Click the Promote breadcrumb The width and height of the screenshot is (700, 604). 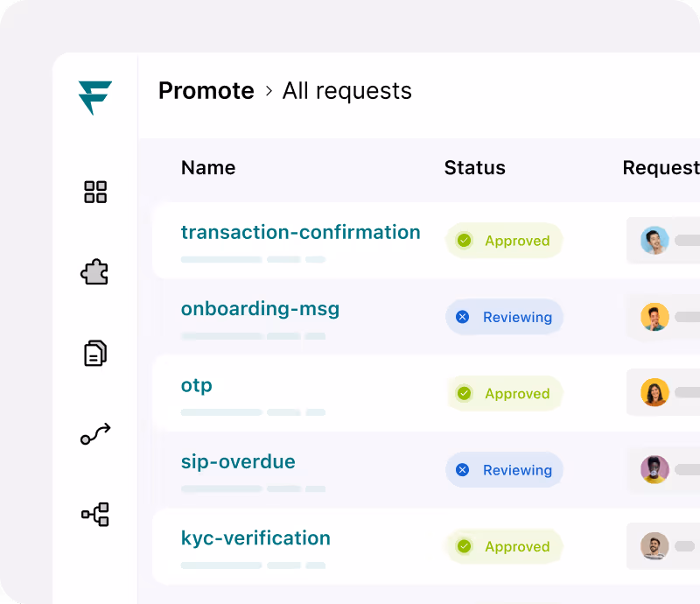206,91
